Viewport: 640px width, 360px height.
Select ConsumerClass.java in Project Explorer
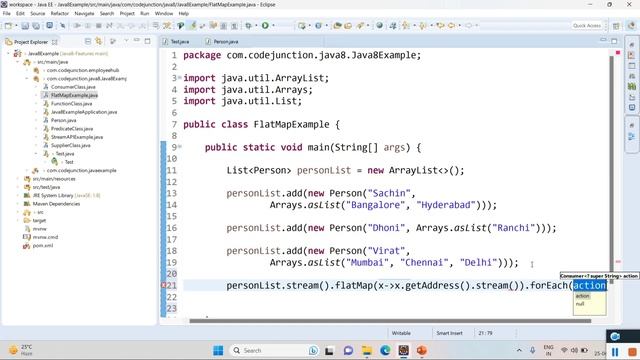pyautogui.click(x=73, y=87)
